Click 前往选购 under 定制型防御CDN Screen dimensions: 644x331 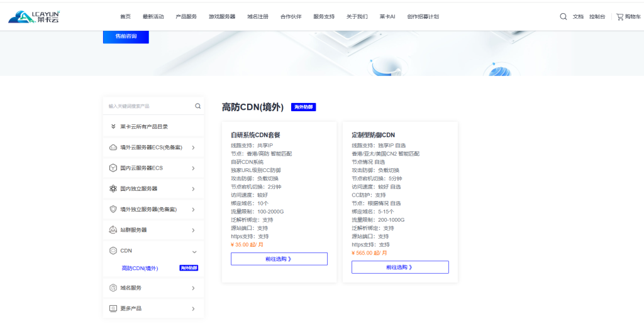[x=400, y=267]
